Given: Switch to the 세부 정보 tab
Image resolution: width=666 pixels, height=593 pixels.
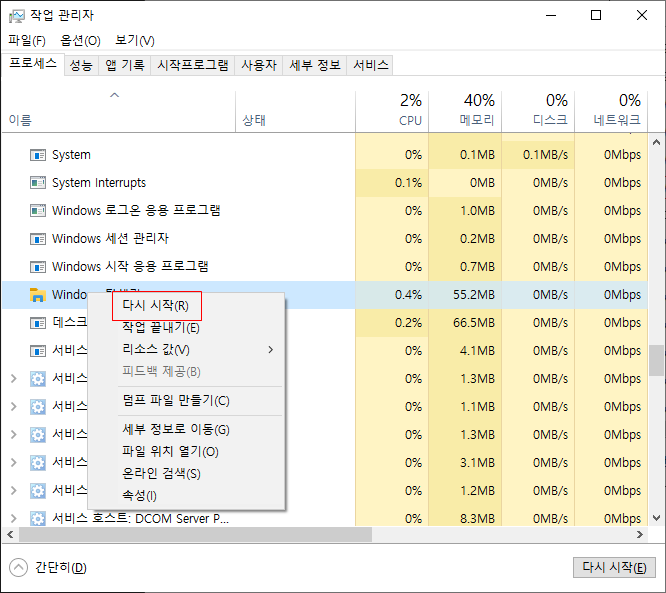Looking at the screenshot, I should pyautogui.click(x=315, y=65).
